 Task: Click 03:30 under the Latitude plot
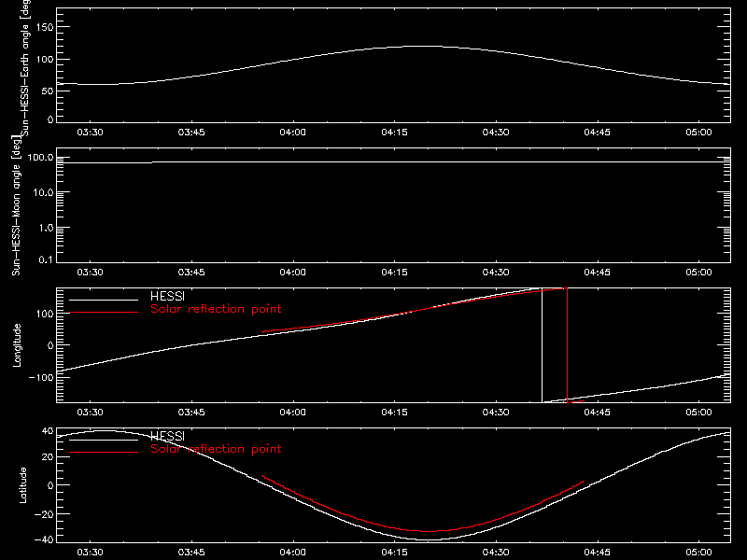click(90, 553)
